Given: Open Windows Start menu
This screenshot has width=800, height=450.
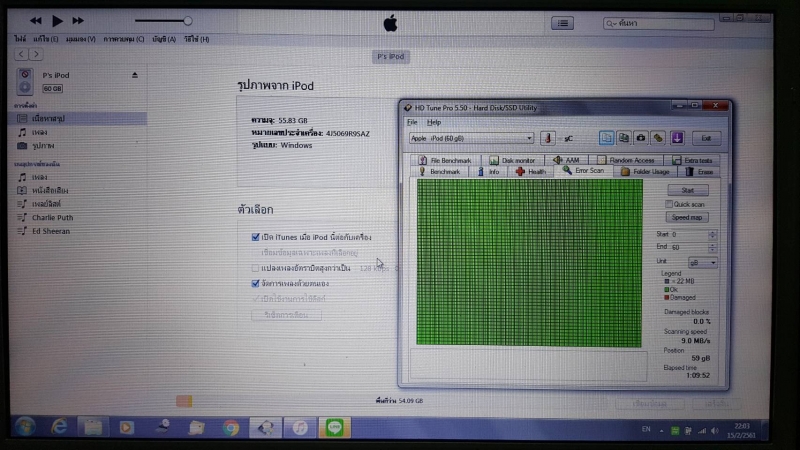Looking at the screenshot, I should 24,427.
